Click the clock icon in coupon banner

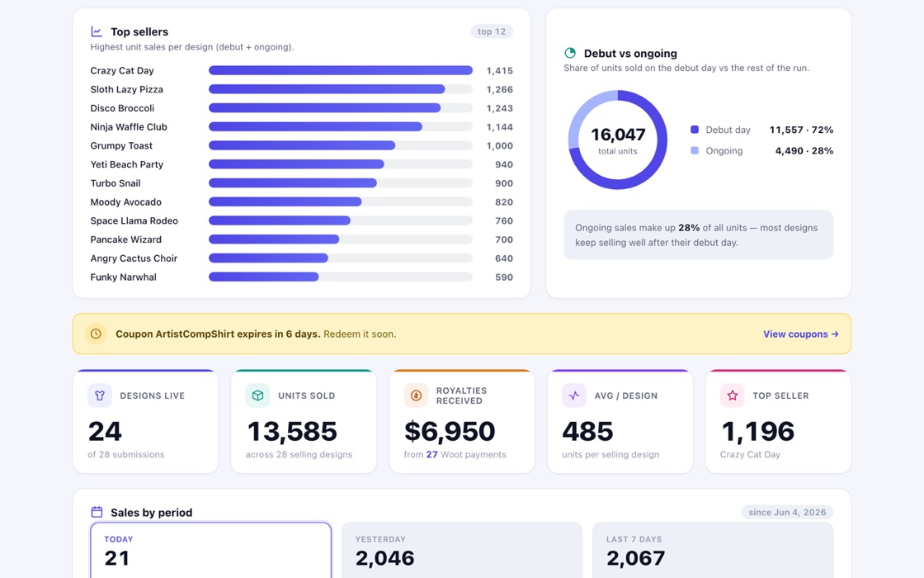click(96, 334)
